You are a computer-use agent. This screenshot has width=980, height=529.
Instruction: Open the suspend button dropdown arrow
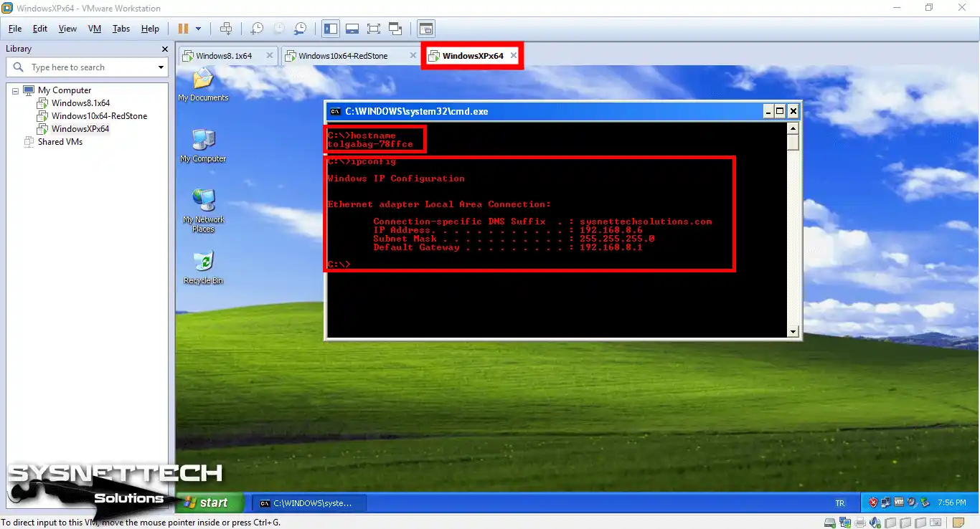pos(198,28)
